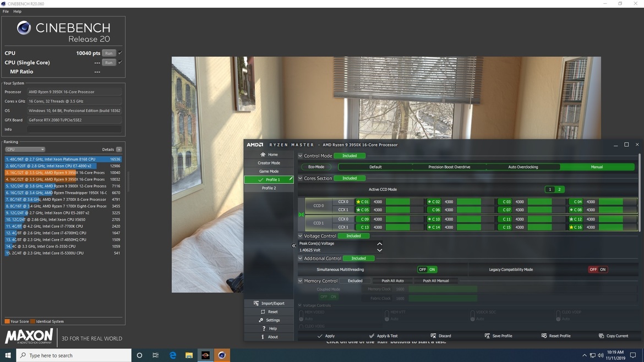644x362 pixels.
Task: Switch to Game Mode
Action: pyautogui.click(x=269, y=172)
